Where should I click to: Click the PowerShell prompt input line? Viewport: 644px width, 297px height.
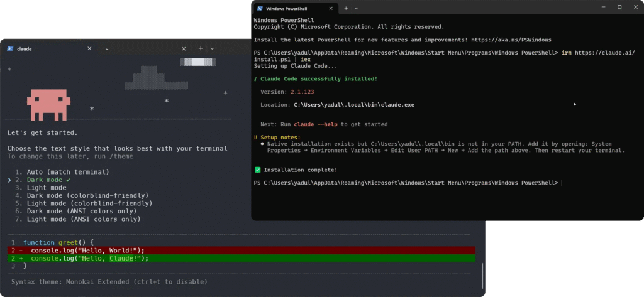(408, 183)
